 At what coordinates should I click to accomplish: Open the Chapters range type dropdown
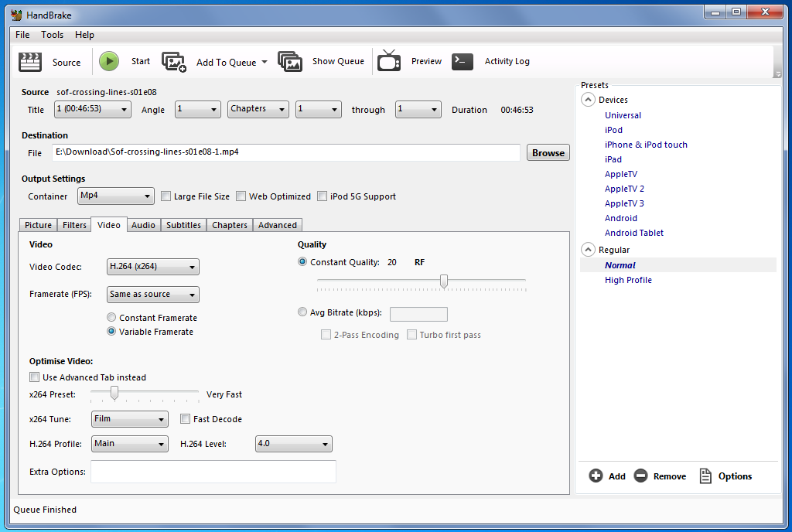pyautogui.click(x=258, y=109)
